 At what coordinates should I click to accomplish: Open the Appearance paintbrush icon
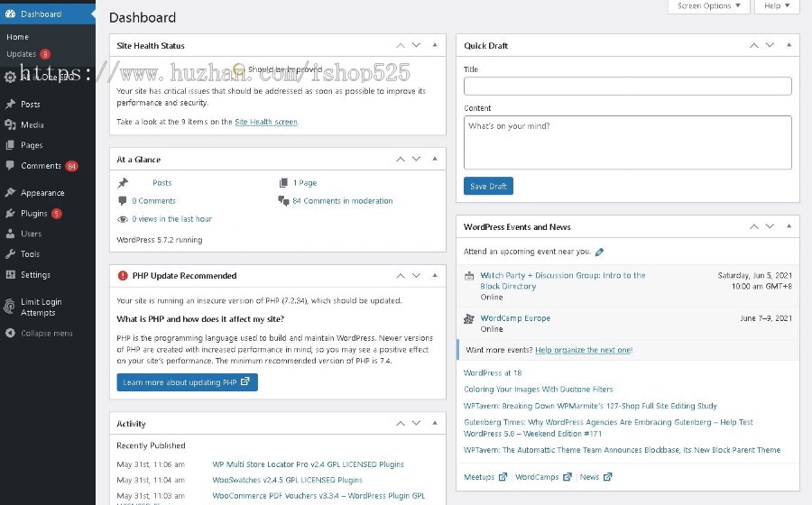pos(10,192)
